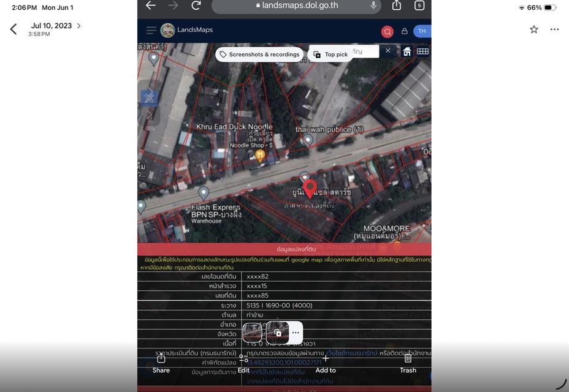569x392 pixels.
Task: Select the xxxx15 survey page value
Action: [256, 286]
